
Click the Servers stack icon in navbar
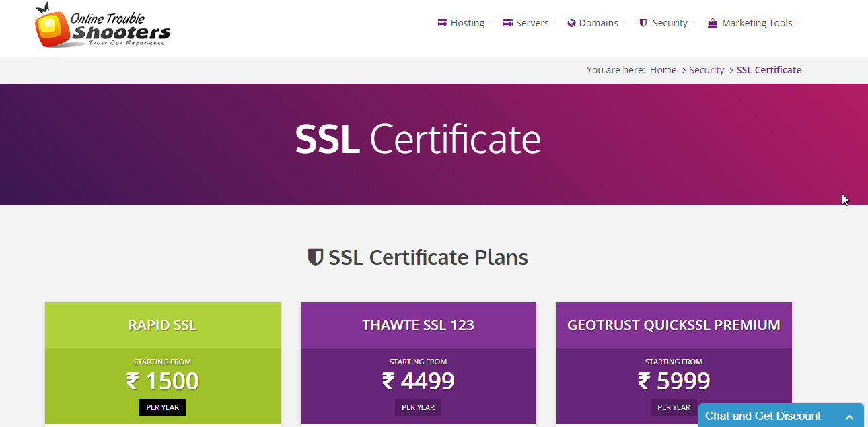pyautogui.click(x=507, y=22)
